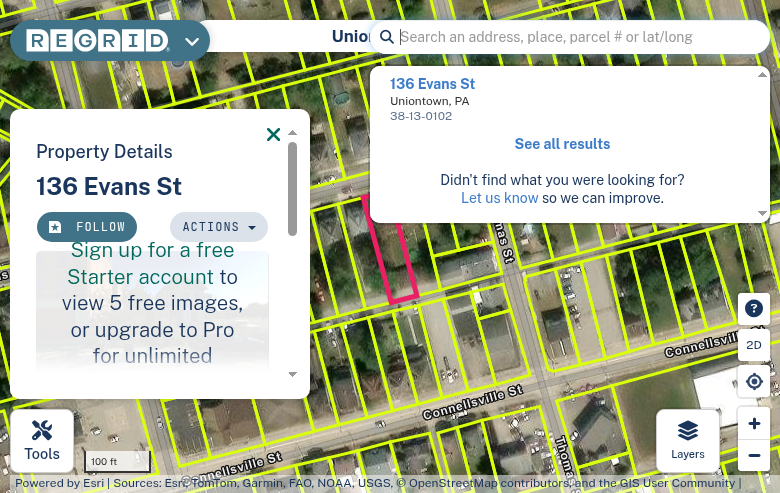The image size is (780, 493).
Task: Expand the Regrid logo menu
Action: (x=192, y=42)
